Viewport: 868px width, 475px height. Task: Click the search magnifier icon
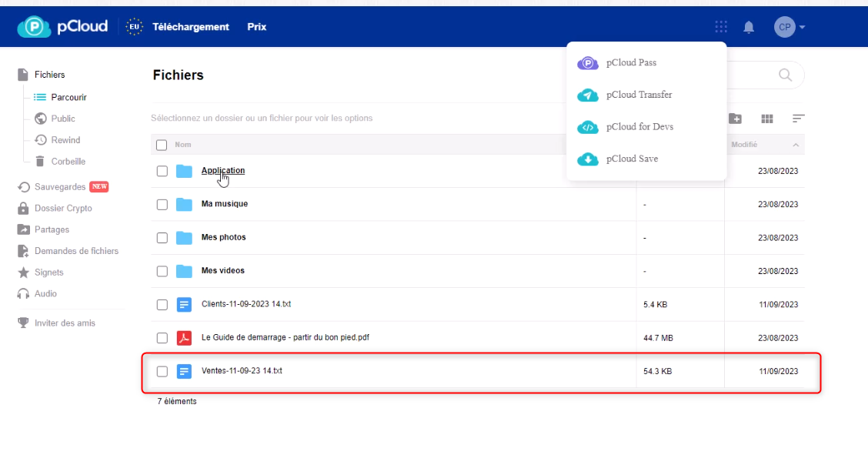(785, 75)
